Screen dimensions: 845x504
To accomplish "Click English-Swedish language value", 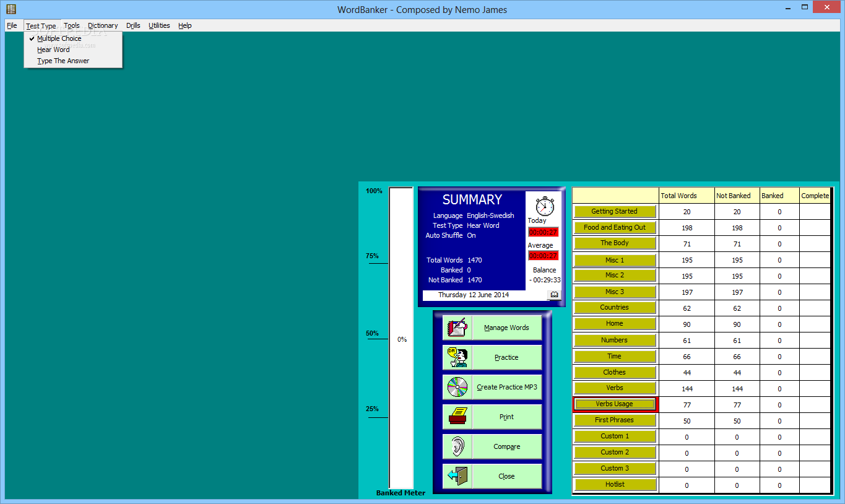I will (x=490, y=215).
